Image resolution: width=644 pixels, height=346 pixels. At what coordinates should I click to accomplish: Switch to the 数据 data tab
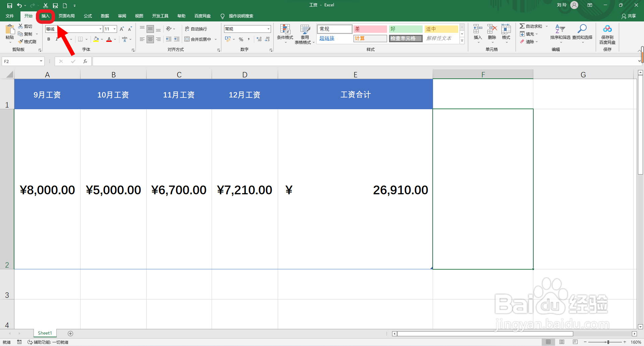[105, 16]
